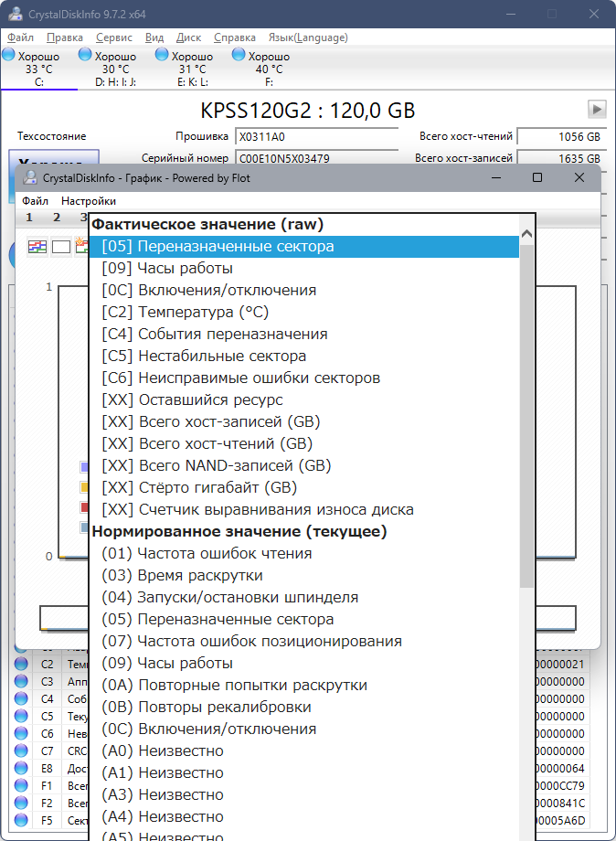Select normalized (09) Часы работы option
The image size is (616, 841).
coord(304,664)
